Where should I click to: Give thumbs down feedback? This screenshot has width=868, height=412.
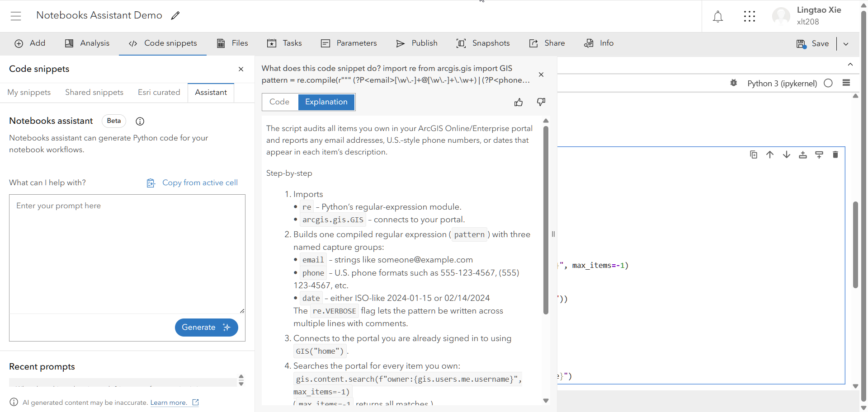click(541, 102)
